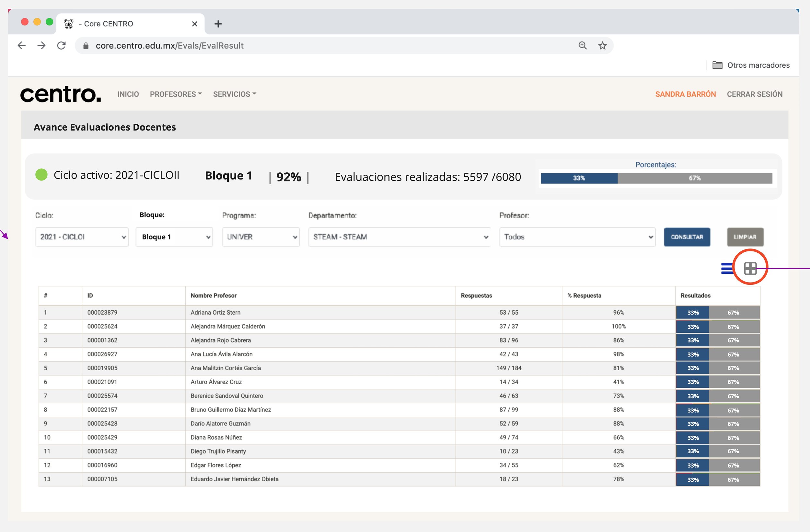Screen dimensions: 810x532
Task: Switch to grid view icon
Action: tap(750, 268)
